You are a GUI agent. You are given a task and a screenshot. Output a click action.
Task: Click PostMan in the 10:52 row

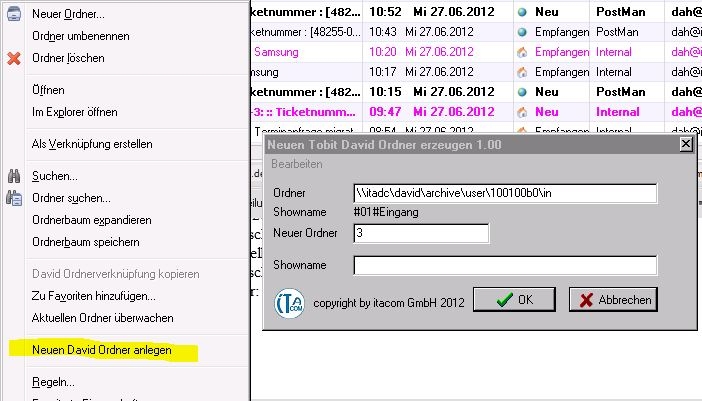click(x=621, y=12)
